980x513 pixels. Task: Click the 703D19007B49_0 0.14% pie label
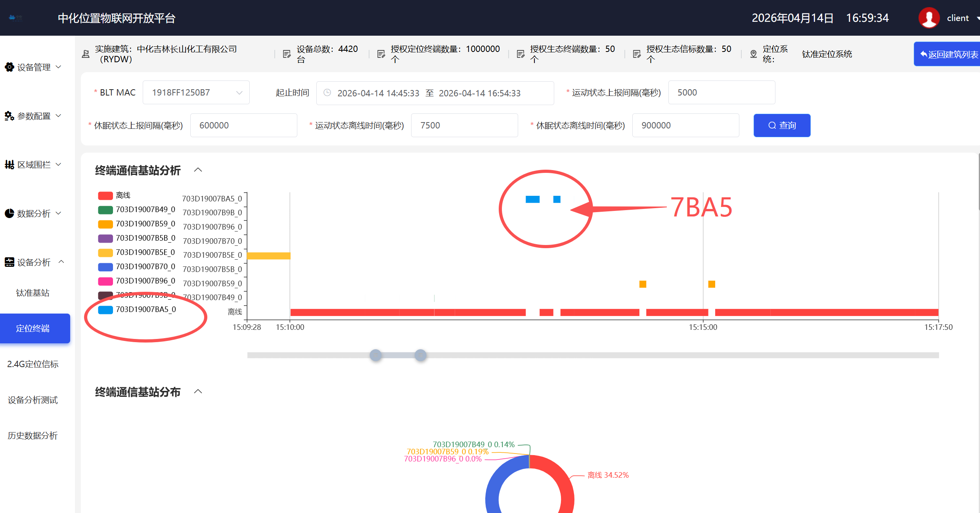tap(474, 444)
